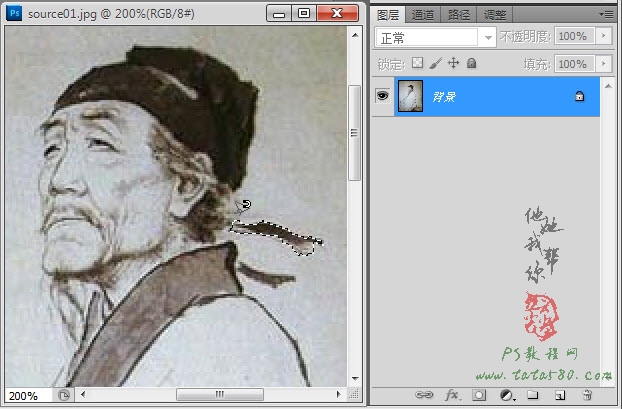Open the Layers panel options menu

click(606, 15)
